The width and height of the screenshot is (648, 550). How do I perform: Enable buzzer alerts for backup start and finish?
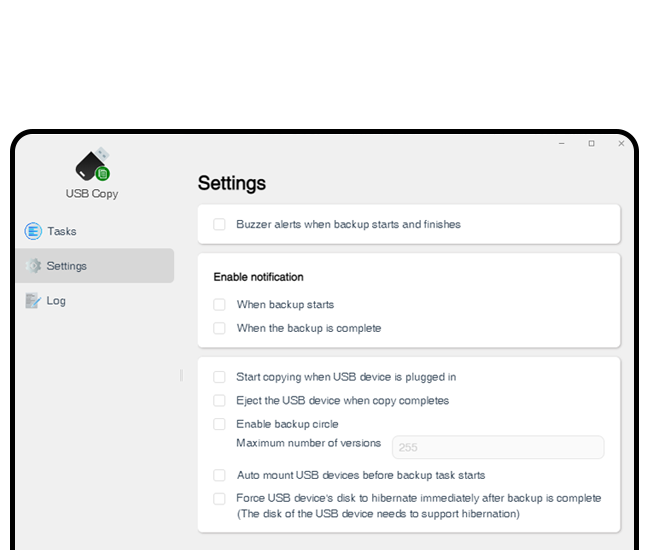tap(219, 224)
